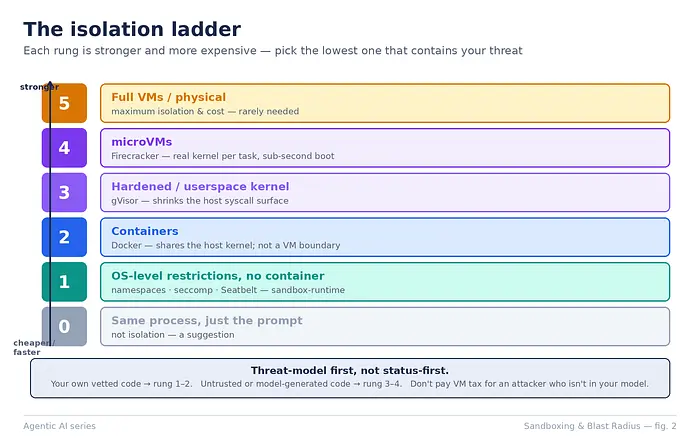Select the violet rung 3 badge
Screen dimensions: 700x440
pos(64,192)
